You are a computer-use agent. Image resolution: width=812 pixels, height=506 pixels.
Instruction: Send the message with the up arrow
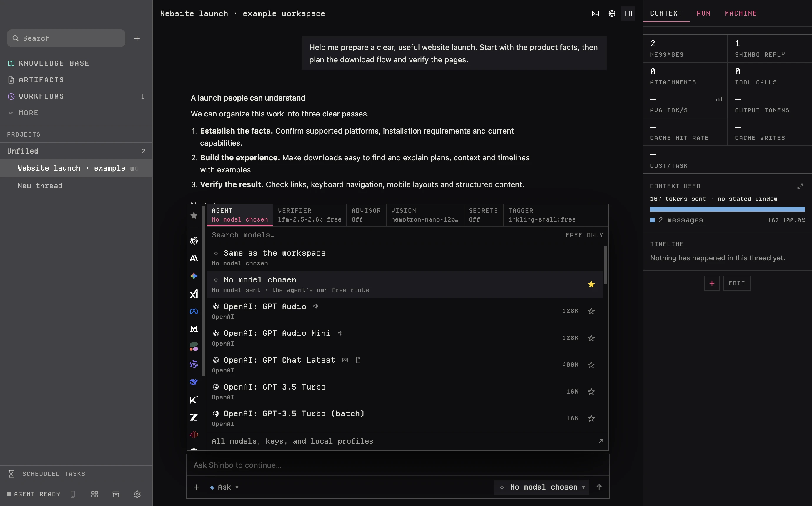coord(599,487)
